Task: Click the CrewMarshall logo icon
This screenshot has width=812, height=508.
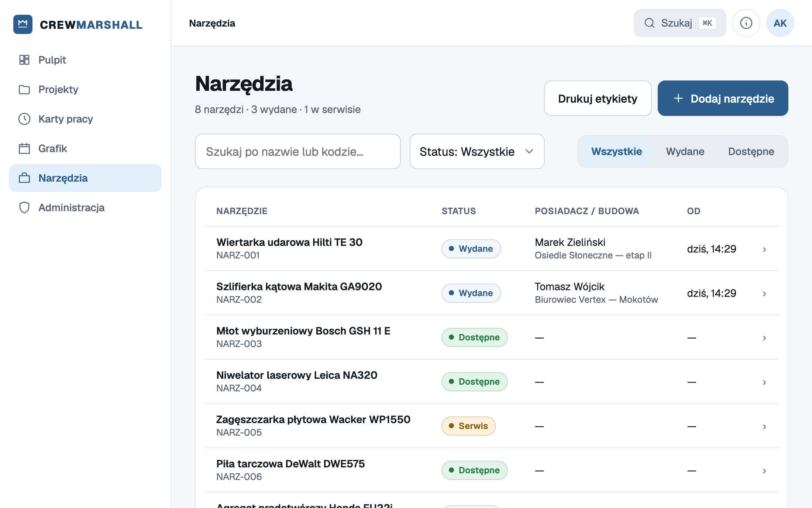Action: click(23, 24)
